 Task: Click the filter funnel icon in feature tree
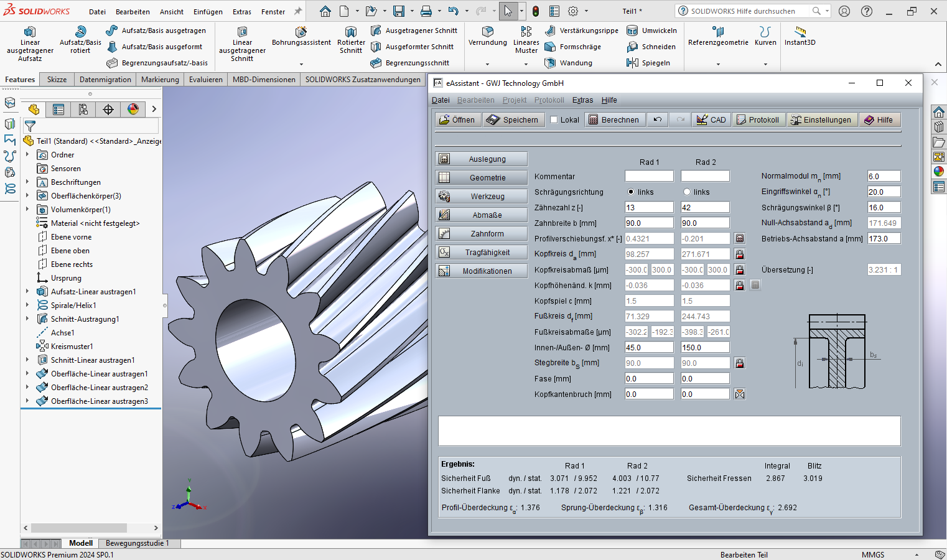[x=30, y=126]
